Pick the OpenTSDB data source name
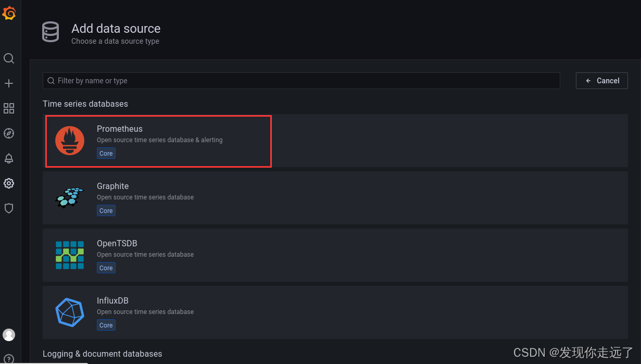This screenshot has height=364, width=641. (x=117, y=243)
